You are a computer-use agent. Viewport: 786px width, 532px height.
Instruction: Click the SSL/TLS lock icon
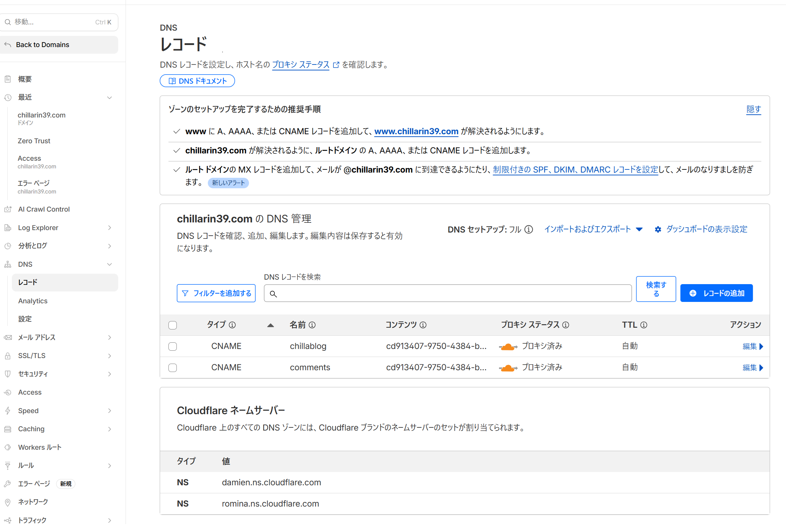(8, 356)
